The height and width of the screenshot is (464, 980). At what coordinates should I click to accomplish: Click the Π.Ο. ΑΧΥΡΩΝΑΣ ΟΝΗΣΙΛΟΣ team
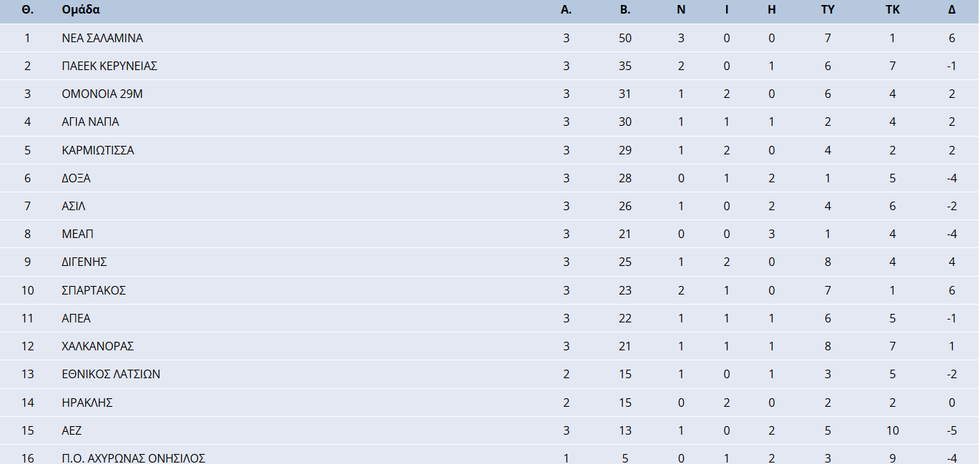tap(134, 458)
